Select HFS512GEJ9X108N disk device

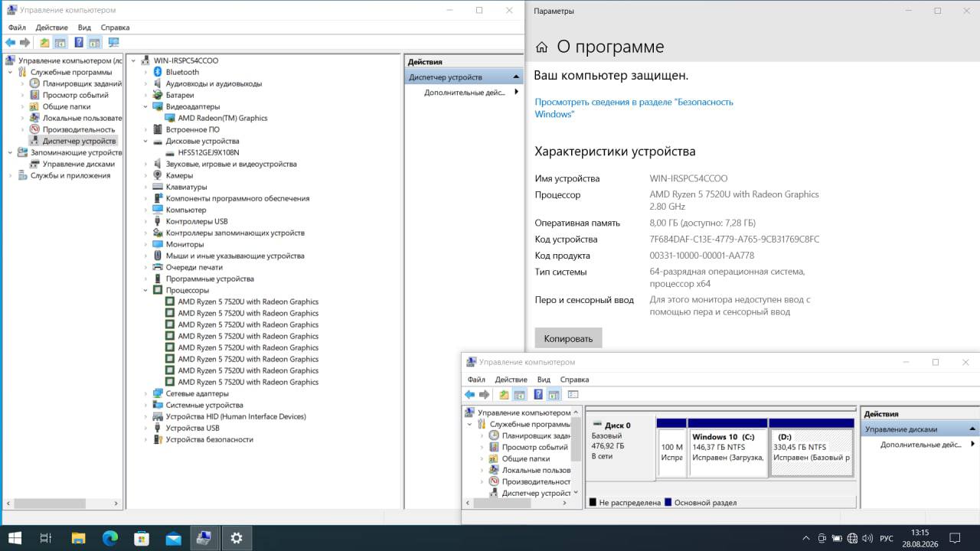(208, 152)
